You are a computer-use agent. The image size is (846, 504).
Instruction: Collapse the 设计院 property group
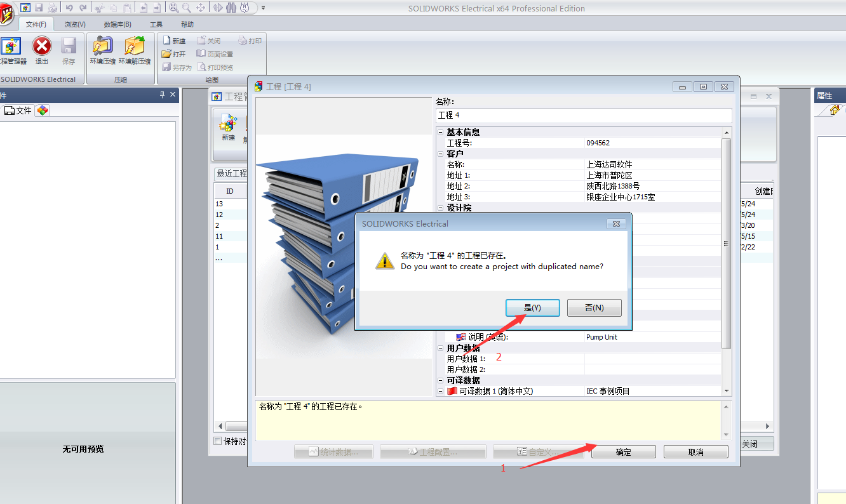[x=441, y=208]
